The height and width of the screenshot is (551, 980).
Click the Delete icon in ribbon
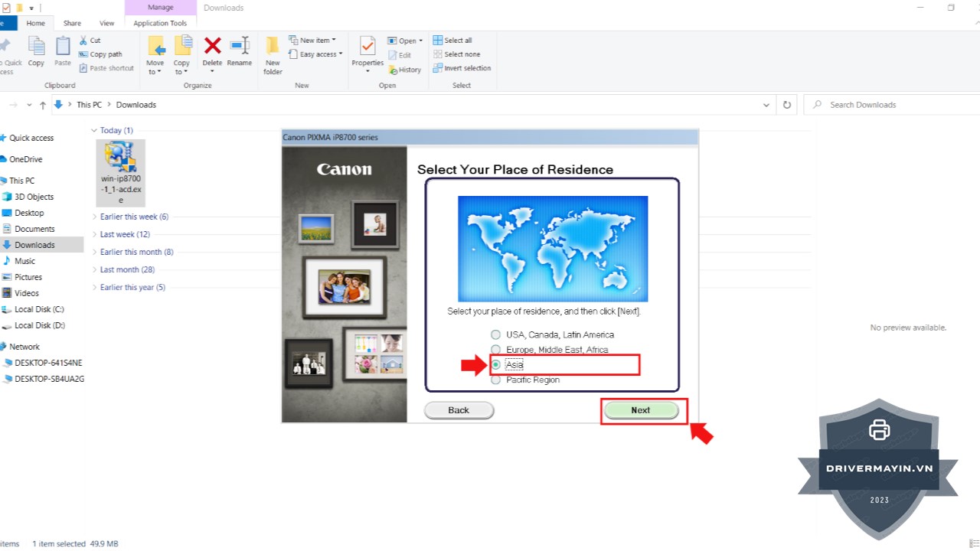(212, 48)
